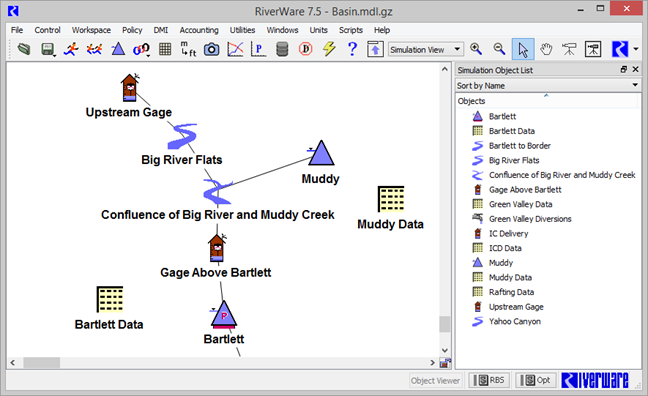Viewport: 648px width, 396px height.
Task: Select Gage Above Bartlett on workspace
Action: click(217, 248)
